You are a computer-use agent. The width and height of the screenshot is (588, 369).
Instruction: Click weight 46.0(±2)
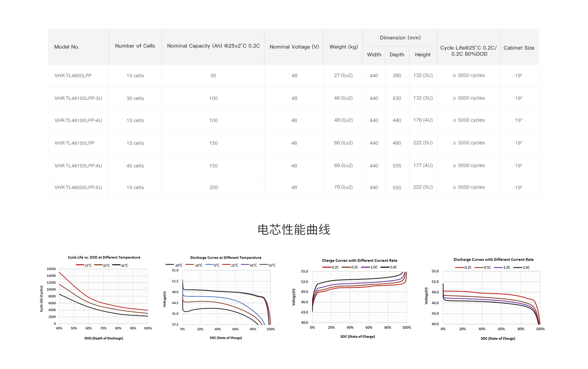[343, 98]
